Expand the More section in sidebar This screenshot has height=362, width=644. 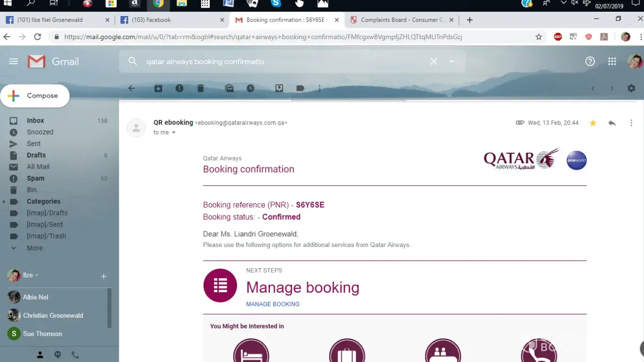click(x=34, y=248)
